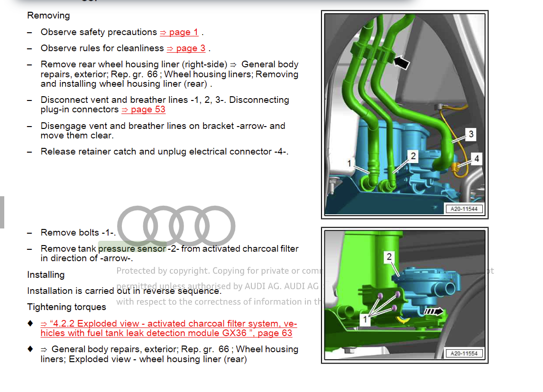The image size is (543, 392).
Task: Select callout label 4 in upper diagram
Action: click(x=477, y=158)
